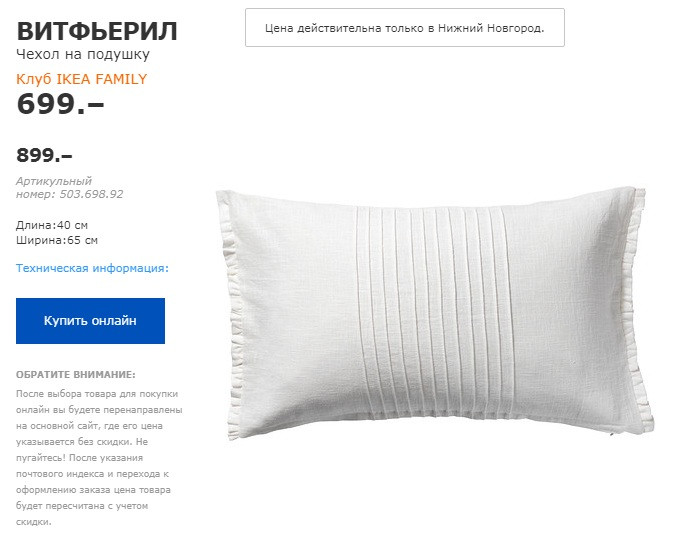Click the Длина:40 см dimension line

tap(52, 225)
